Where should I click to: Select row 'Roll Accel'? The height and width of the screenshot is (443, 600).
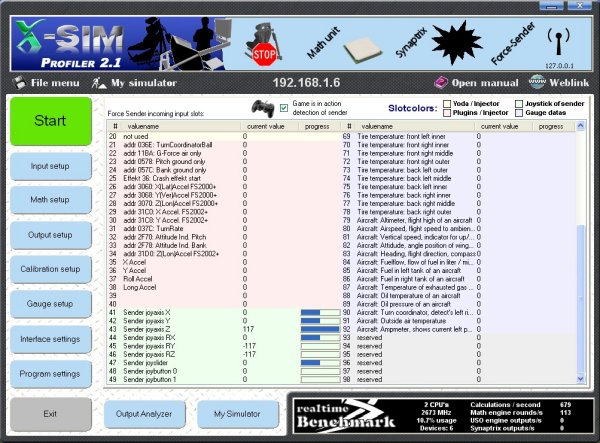click(224, 279)
